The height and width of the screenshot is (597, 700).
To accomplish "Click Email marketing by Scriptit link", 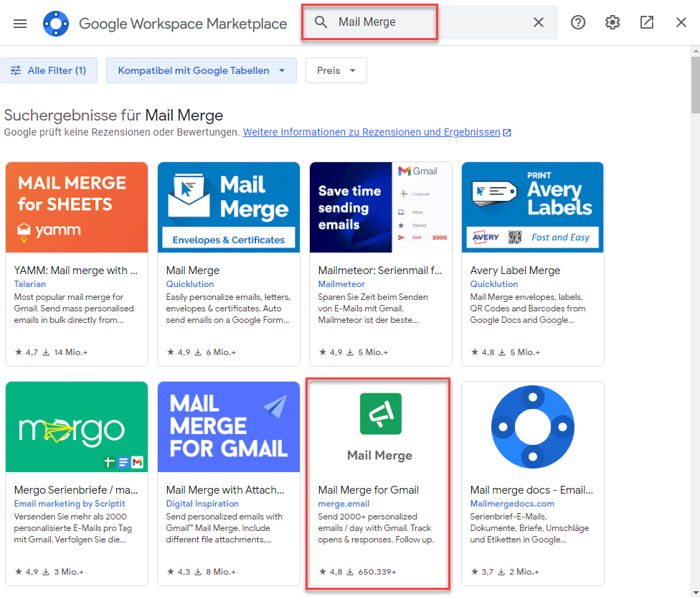I will 69,504.
